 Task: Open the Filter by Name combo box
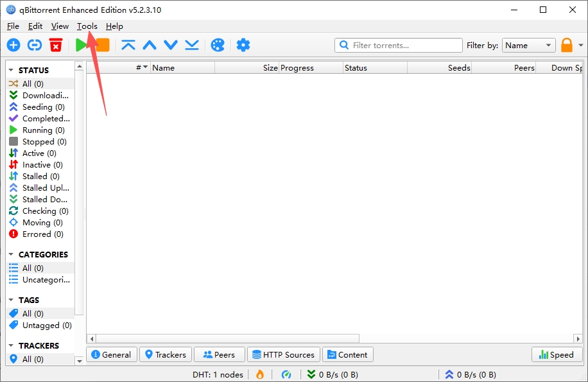[x=529, y=46]
